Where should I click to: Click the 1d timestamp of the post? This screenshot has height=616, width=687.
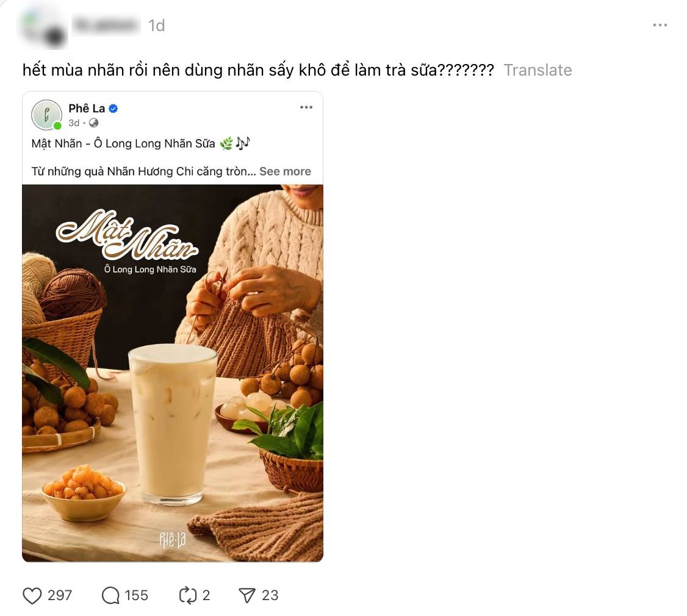tap(156, 26)
